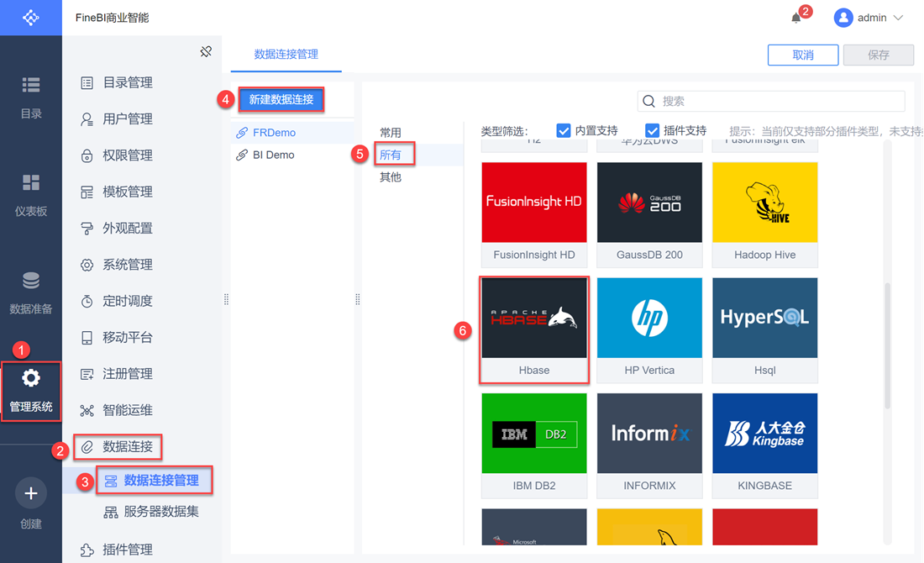Select the KINGBASE database tile
The width and height of the screenshot is (924, 563).
tap(765, 445)
